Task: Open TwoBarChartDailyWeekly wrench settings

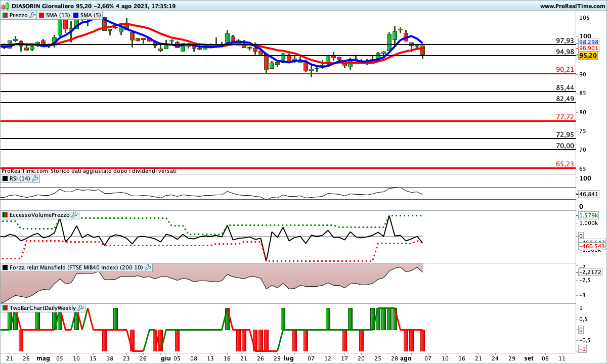Action: (x=80, y=308)
